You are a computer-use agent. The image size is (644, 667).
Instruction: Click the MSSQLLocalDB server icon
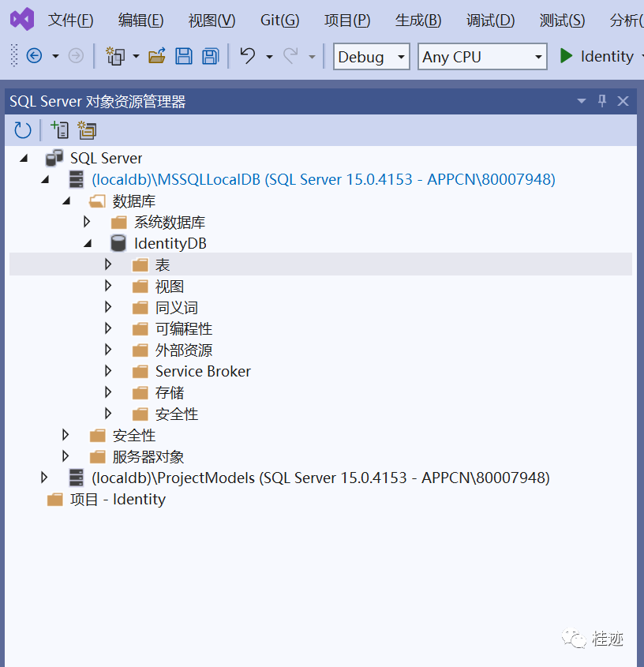76,179
